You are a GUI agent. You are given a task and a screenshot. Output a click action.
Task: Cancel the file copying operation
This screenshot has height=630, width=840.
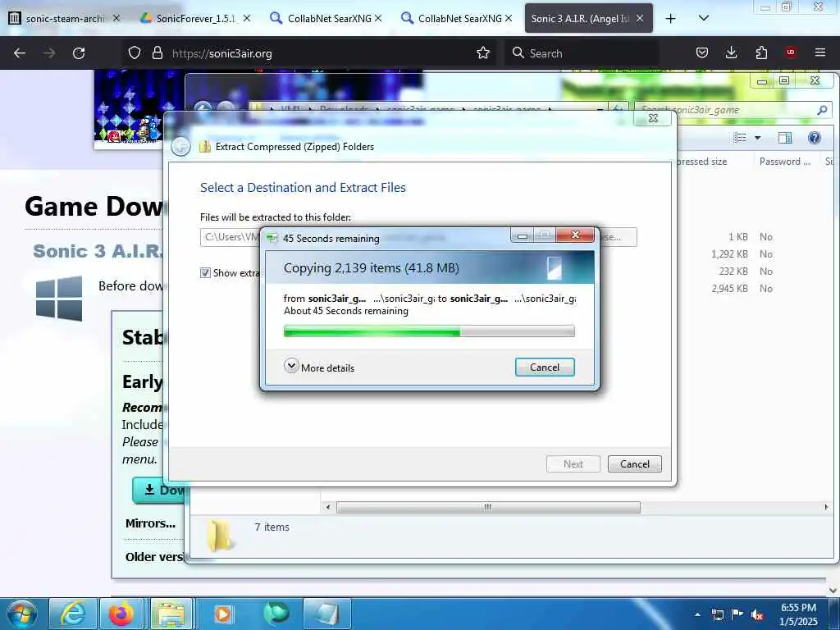(x=545, y=367)
